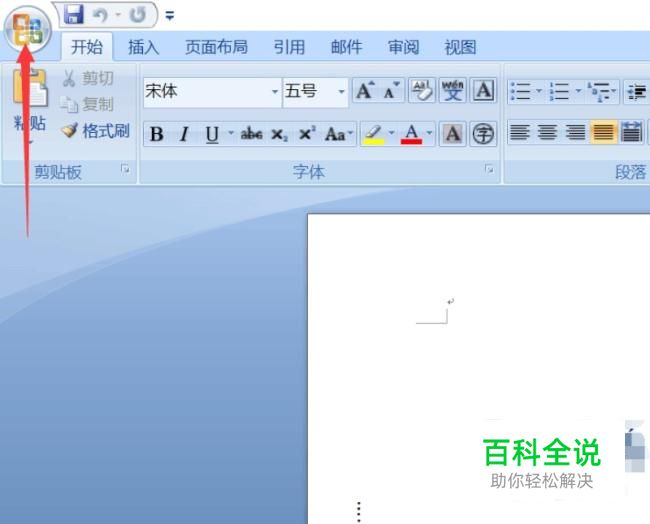Open the 邮件 ribbon tab
Viewport: 650px width, 524px height.
tap(346, 47)
